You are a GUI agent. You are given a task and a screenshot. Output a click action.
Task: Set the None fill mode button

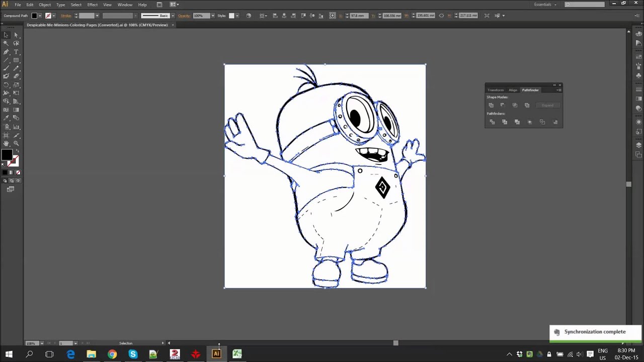18,172
